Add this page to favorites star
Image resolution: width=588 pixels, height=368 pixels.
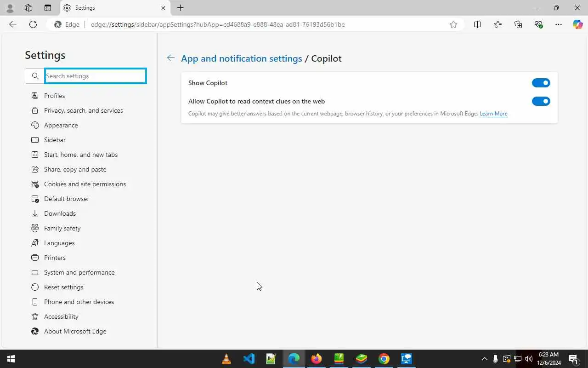(453, 24)
